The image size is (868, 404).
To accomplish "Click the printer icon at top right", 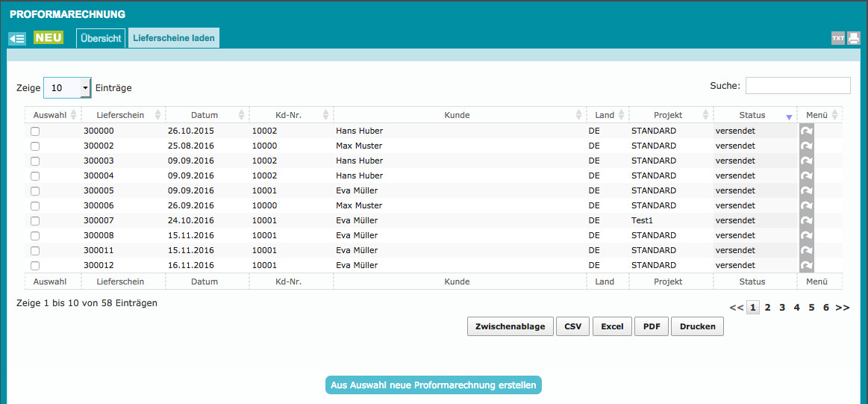I will pos(854,39).
